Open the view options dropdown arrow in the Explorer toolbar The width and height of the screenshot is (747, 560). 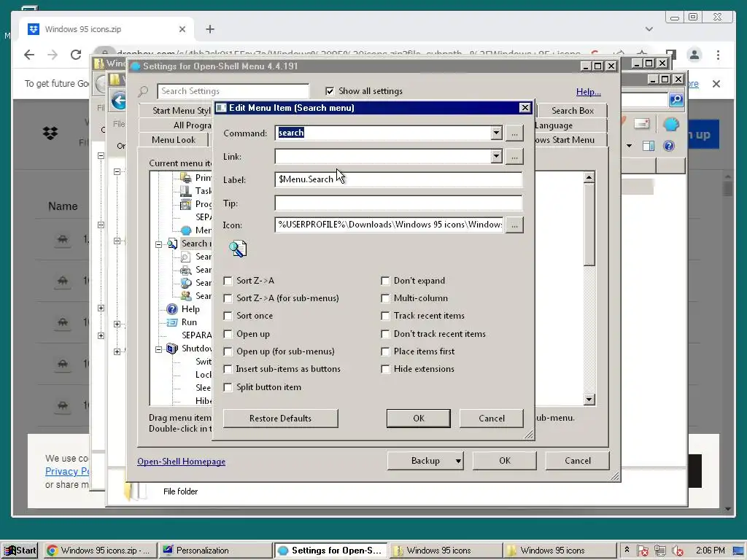point(630,146)
